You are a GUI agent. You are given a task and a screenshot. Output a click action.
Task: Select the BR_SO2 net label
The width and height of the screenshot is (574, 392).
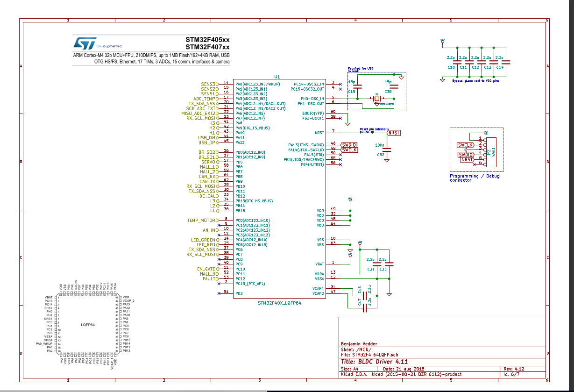tap(208, 152)
